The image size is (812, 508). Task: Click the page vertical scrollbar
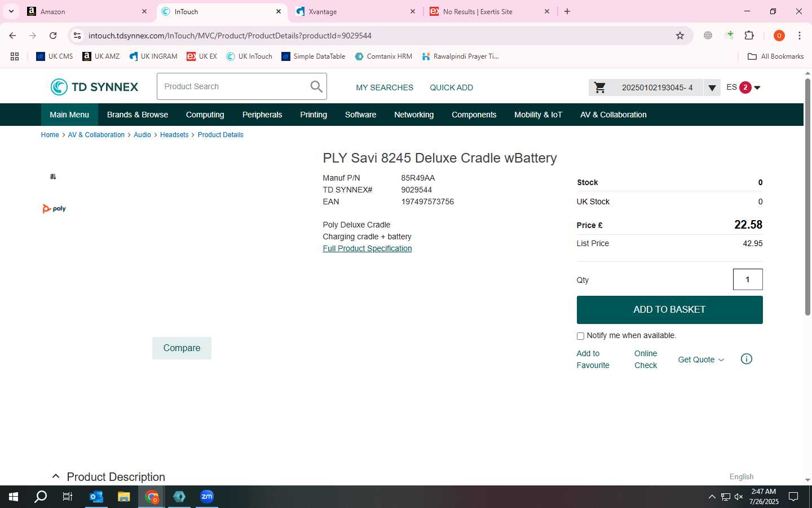(x=807, y=198)
